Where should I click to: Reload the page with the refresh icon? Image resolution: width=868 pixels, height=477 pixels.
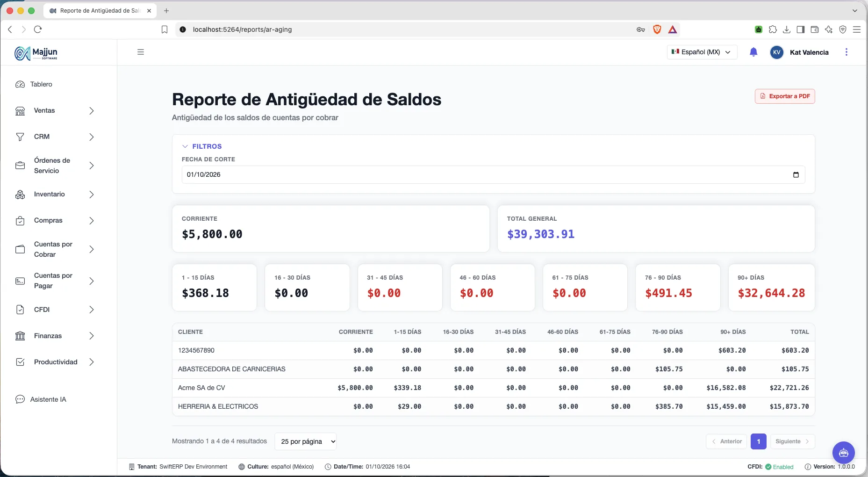tap(38, 29)
